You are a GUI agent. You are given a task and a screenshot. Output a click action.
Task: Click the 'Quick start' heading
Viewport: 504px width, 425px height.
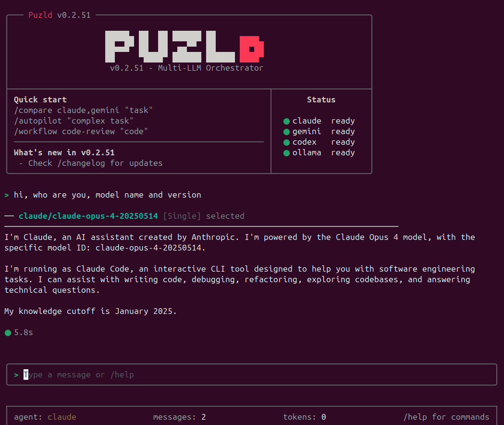[40, 100]
